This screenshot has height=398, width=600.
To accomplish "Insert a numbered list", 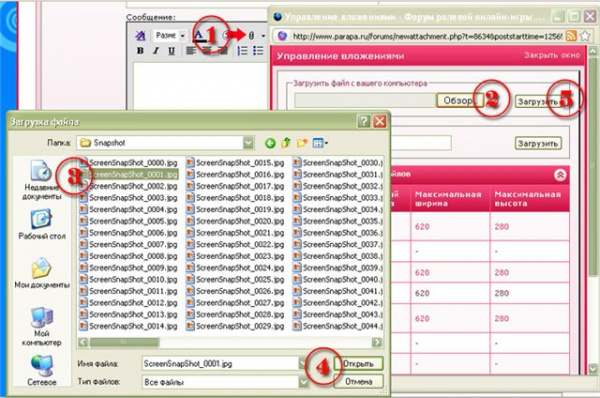I will 242,51.
